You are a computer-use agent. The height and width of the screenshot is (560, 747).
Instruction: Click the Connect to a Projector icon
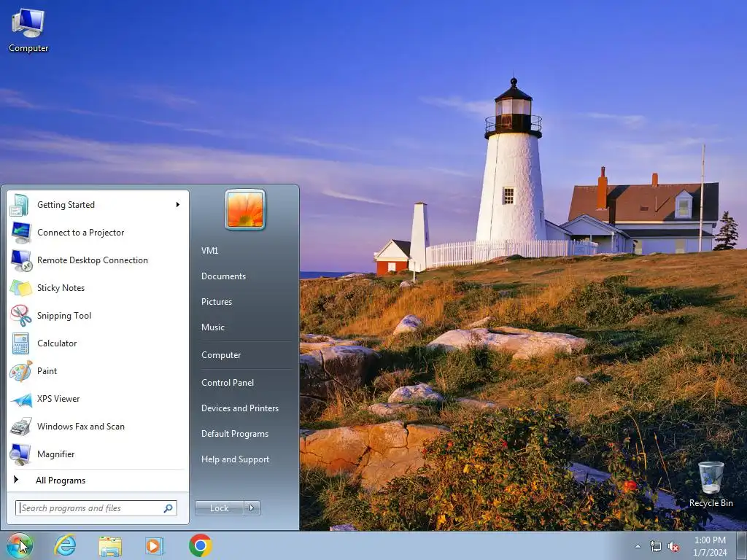pos(21,233)
